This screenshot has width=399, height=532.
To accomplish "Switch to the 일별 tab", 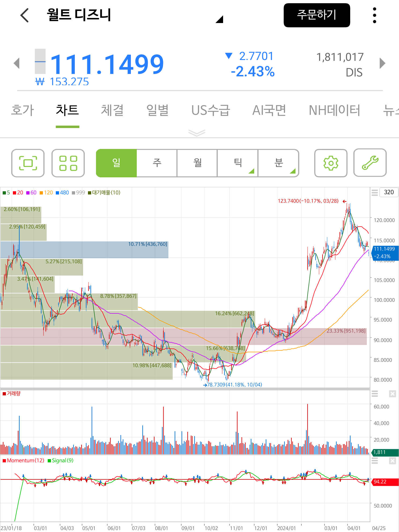I will pos(157,110).
